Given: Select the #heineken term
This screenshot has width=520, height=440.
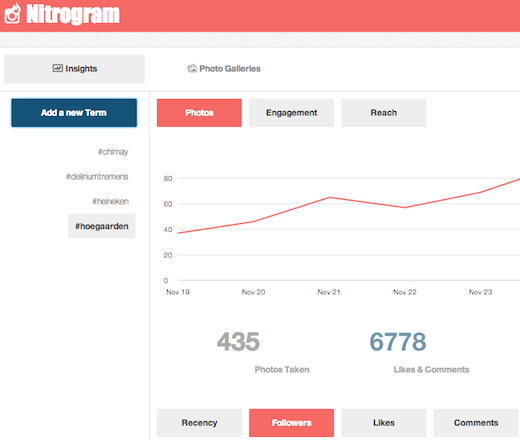Looking at the screenshot, I should click(x=110, y=201).
